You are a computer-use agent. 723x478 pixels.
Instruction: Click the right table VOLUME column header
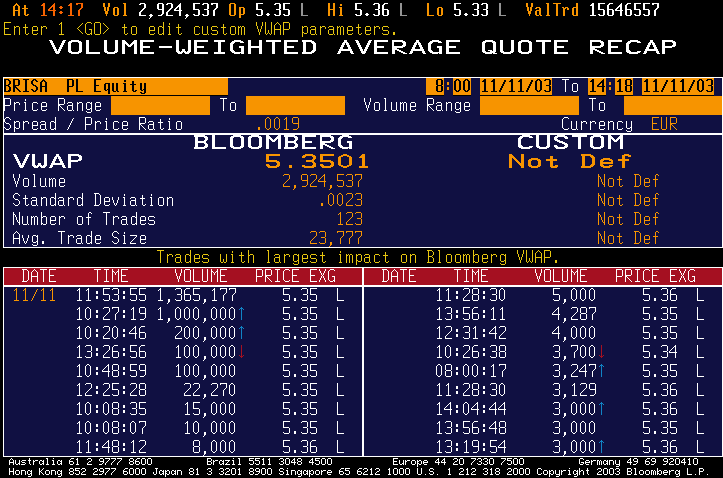(560, 276)
